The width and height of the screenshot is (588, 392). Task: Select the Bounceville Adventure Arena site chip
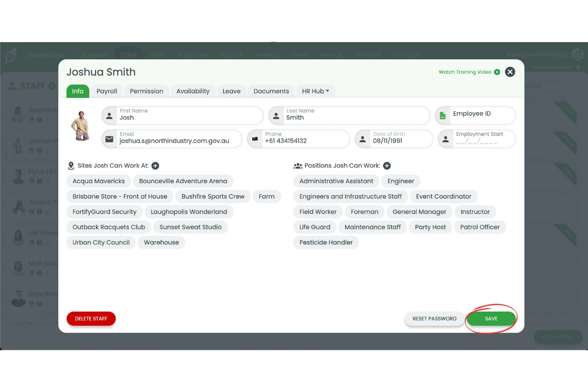183,181
